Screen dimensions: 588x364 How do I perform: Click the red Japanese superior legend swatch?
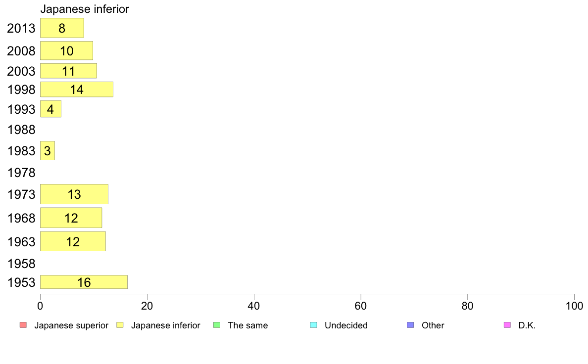pos(23,325)
